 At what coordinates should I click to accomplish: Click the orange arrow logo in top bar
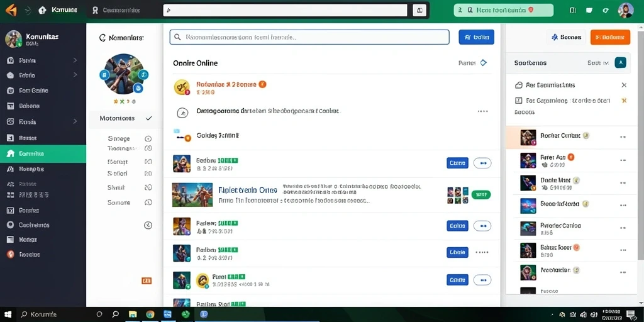tap(11, 10)
